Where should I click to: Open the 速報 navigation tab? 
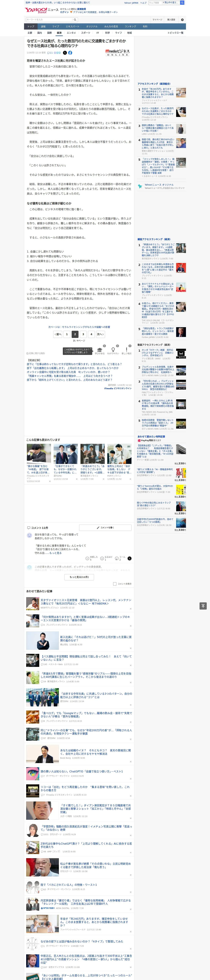coord(43,27)
